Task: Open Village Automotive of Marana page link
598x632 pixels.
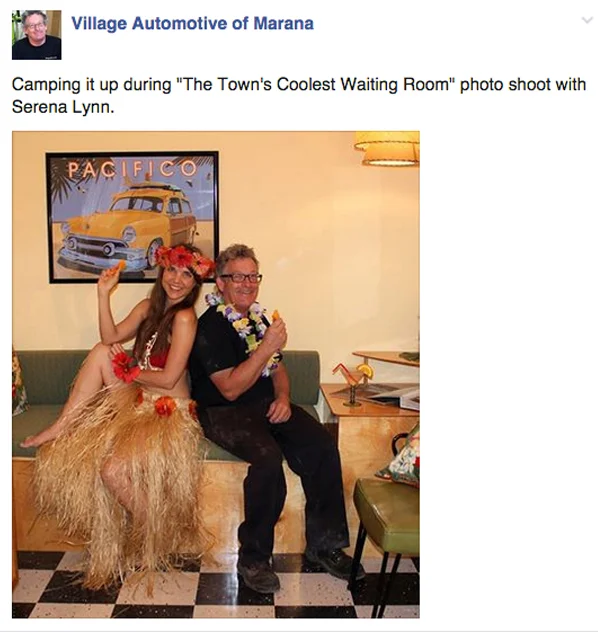Action: point(193,23)
